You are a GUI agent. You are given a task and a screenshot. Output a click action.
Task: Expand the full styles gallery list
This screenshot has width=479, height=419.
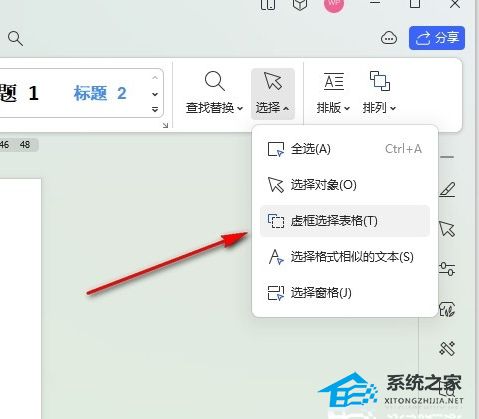pyautogui.click(x=155, y=109)
